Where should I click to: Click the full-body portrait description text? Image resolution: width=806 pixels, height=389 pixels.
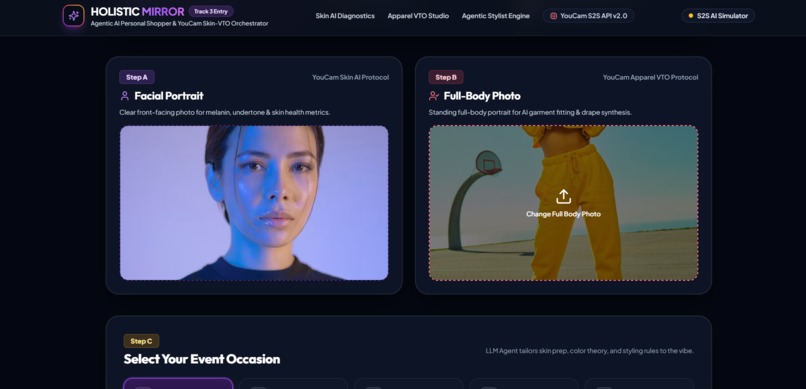pos(530,112)
